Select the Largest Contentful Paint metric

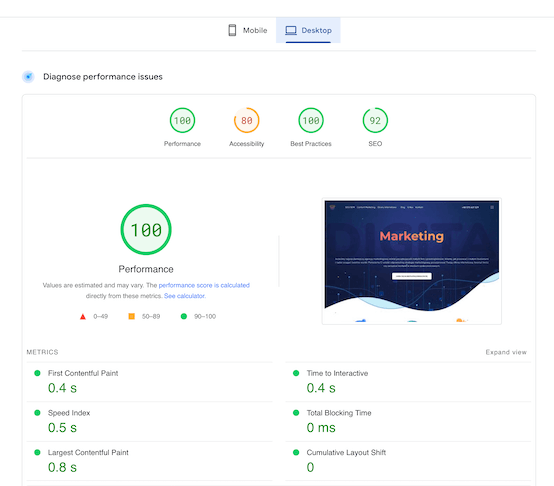point(150,461)
